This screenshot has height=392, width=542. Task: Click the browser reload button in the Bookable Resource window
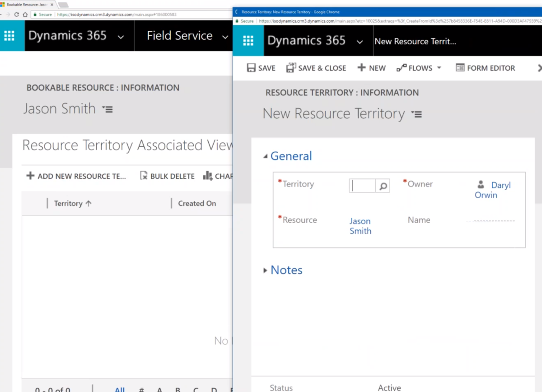pos(17,14)
